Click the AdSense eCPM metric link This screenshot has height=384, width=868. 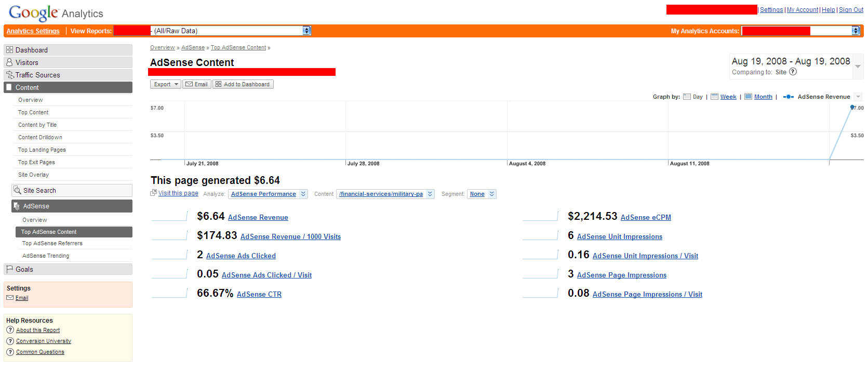tap(646, 217)
